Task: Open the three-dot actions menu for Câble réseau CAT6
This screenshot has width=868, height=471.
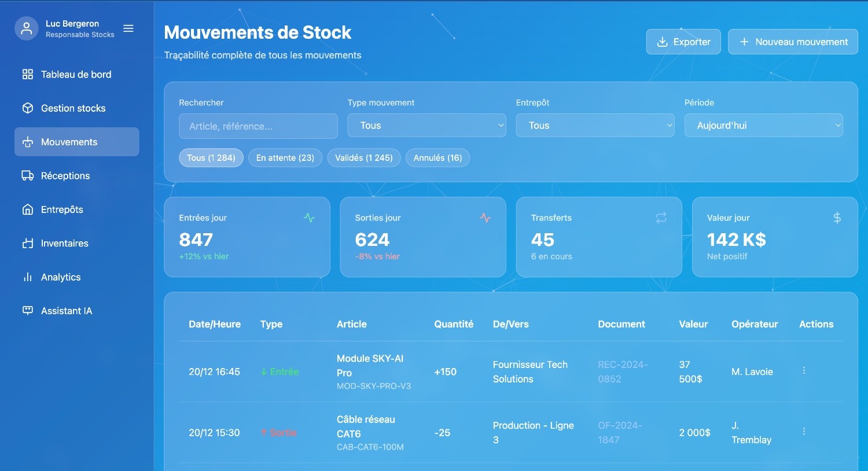Action: (x=804, y=432)
